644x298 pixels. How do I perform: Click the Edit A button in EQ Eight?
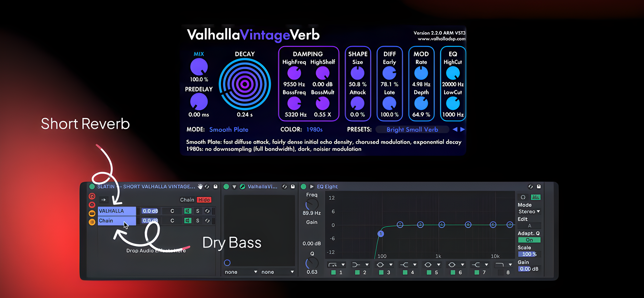coord(530,226)
